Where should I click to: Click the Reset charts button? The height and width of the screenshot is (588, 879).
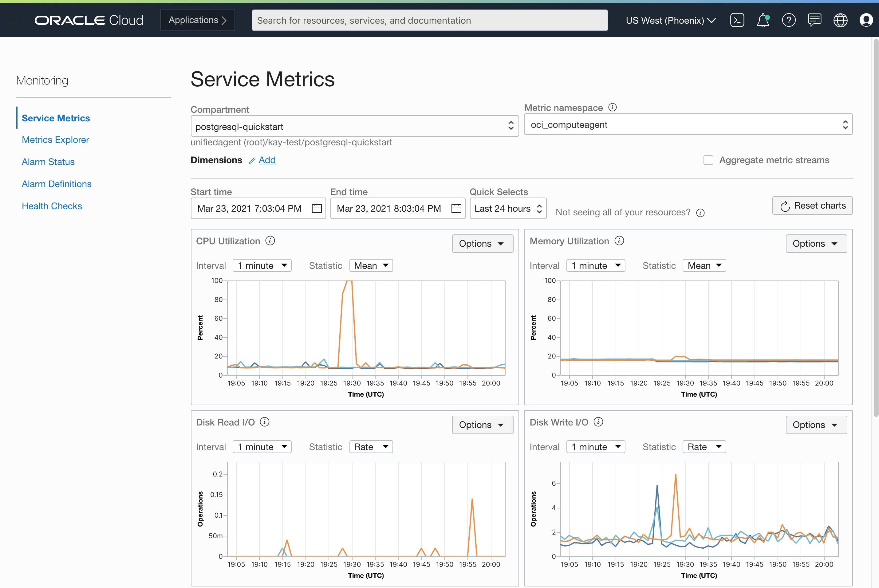tap(812, 206)
